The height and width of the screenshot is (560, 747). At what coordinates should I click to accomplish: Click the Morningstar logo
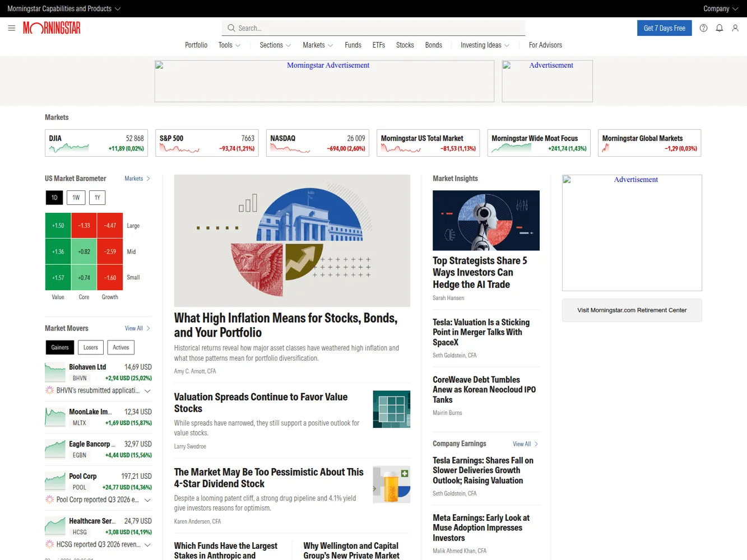[52, 28]
